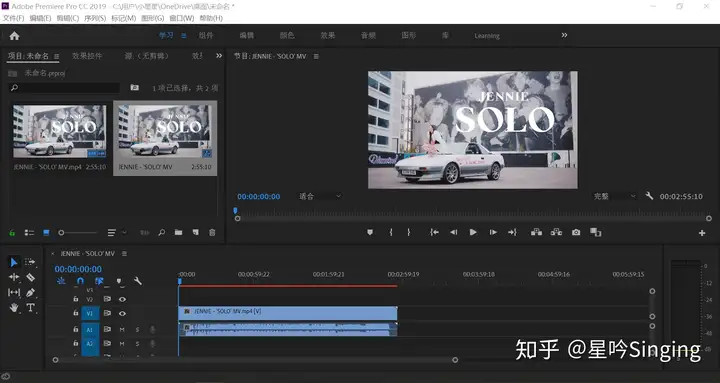The height and width of the screenshot is (383, 720).
Task: Create new item in Project panel
Action: pyautogui.click(x=195, y=232)
